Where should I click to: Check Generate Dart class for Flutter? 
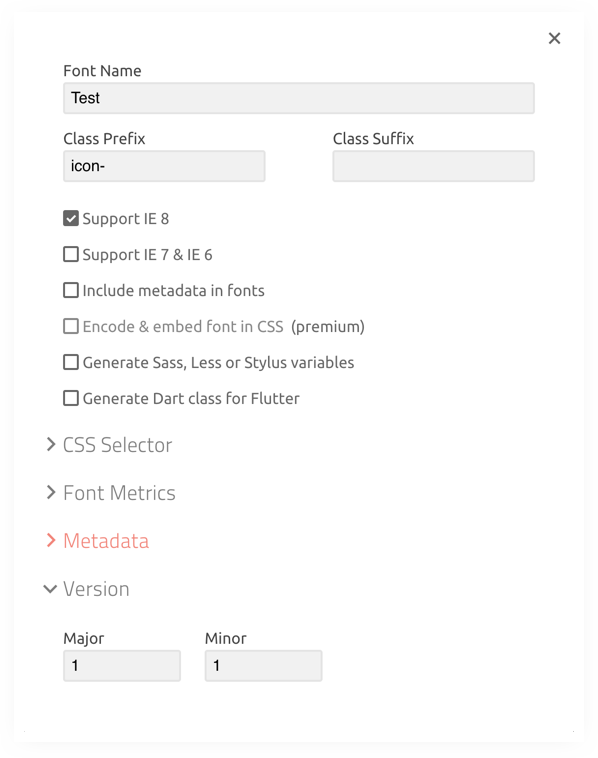[x=71, y=398]
